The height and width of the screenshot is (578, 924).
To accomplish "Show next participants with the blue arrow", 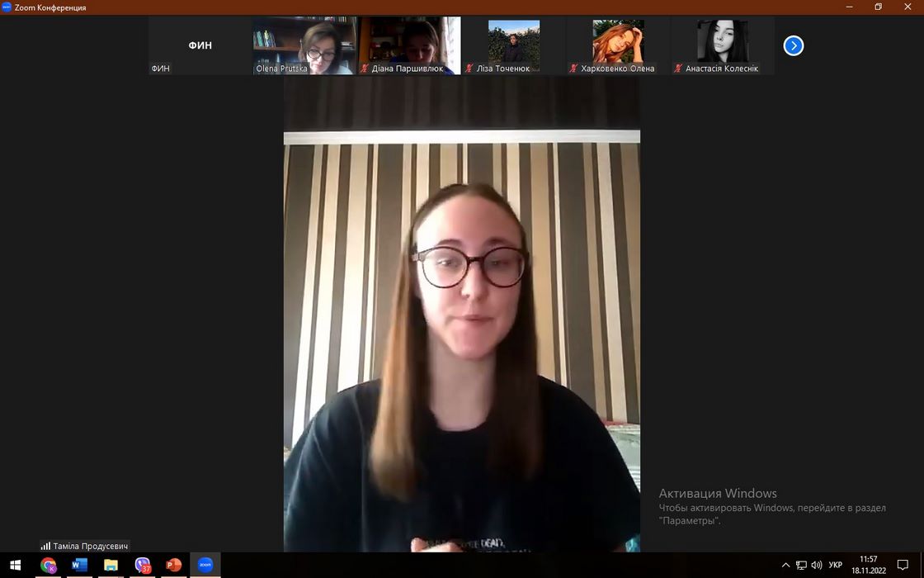I will pyautogui.click(x=793, y=46).
